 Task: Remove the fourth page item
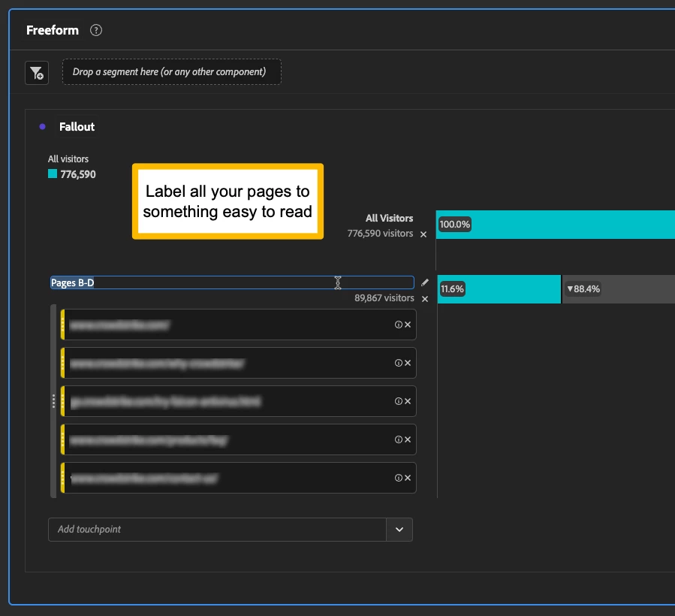[408, 439]
